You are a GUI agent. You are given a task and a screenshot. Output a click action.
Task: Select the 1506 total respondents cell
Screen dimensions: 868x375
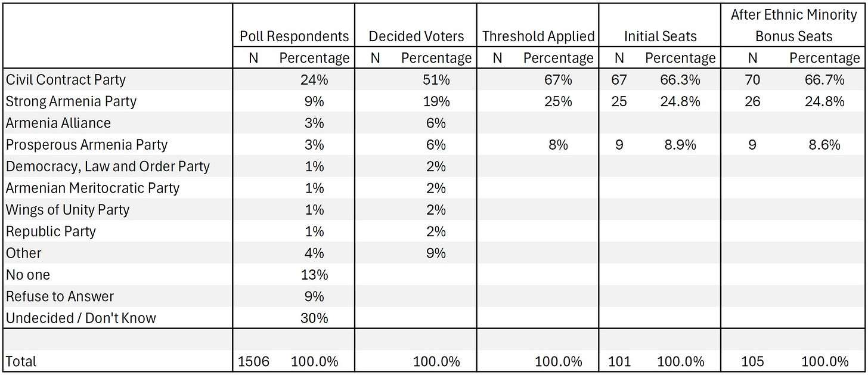[254, 361]
